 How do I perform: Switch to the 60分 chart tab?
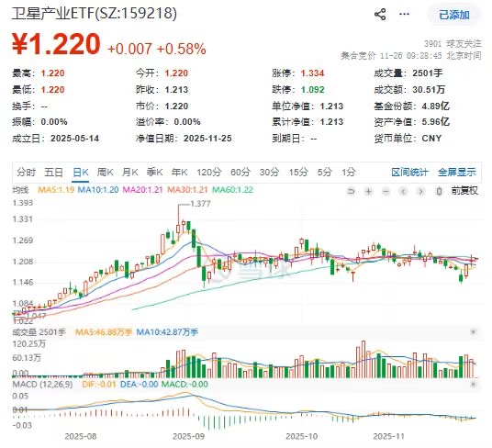(x=240, y=173)
